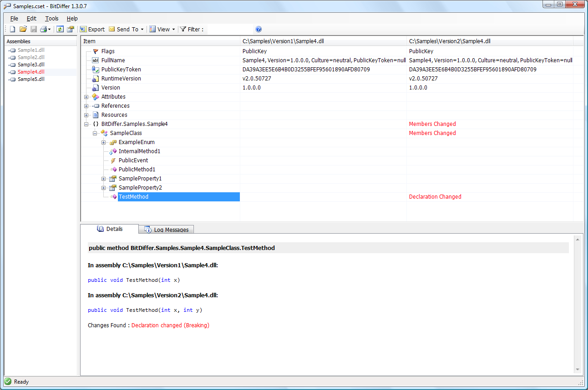Image resolution: width=588 pixels, height=390 pixels.
Task: Click the details pane scroll down arrow
Action: coord(578,370)
